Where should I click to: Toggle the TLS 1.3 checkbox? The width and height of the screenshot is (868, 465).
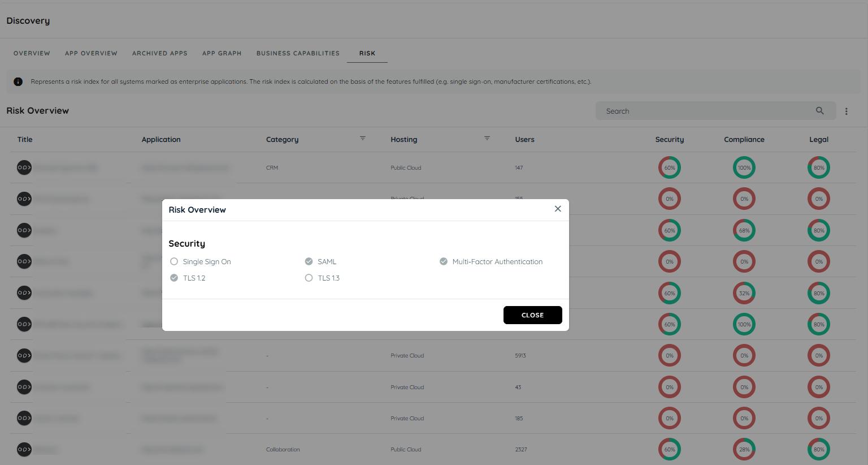[309, 278]
